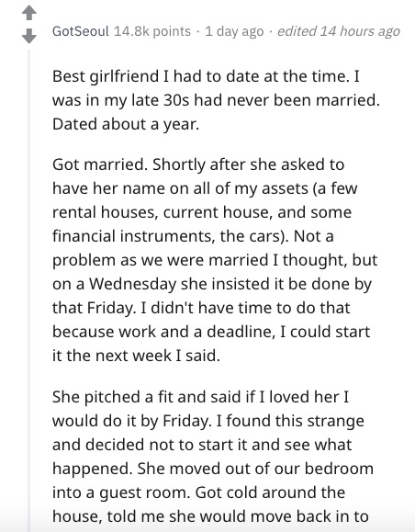The image size is (415, 532).
Task: Click the paragraph starting 'Got married. Shortly after'
Action: click(215, 260)
